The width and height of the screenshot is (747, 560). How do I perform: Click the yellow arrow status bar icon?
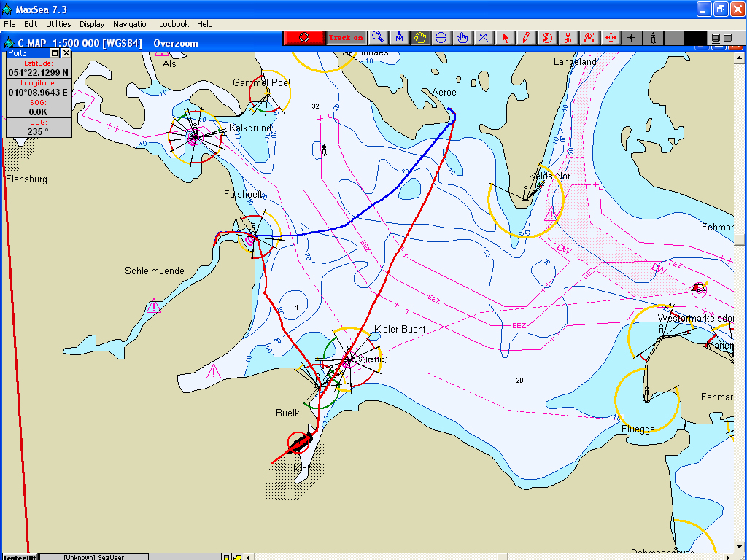coord(237,556)
